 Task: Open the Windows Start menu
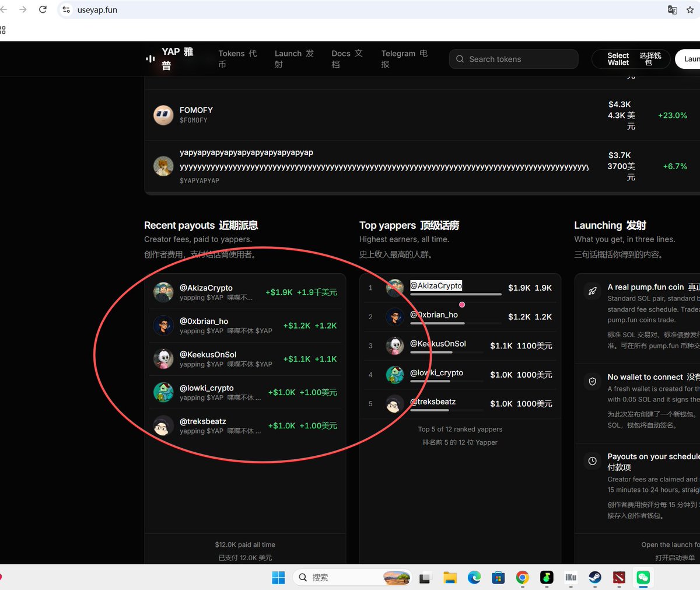pyautogui.click(x=278, y=577)
